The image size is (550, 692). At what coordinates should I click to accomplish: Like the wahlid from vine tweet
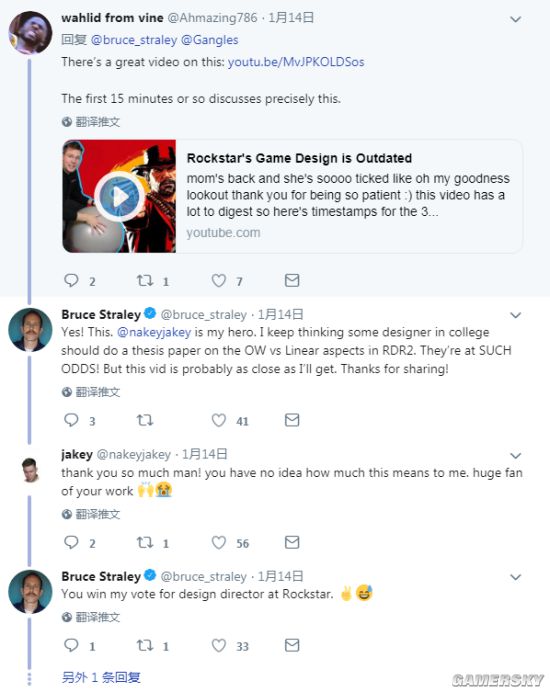pyautogui.click(x=218, y=281)
